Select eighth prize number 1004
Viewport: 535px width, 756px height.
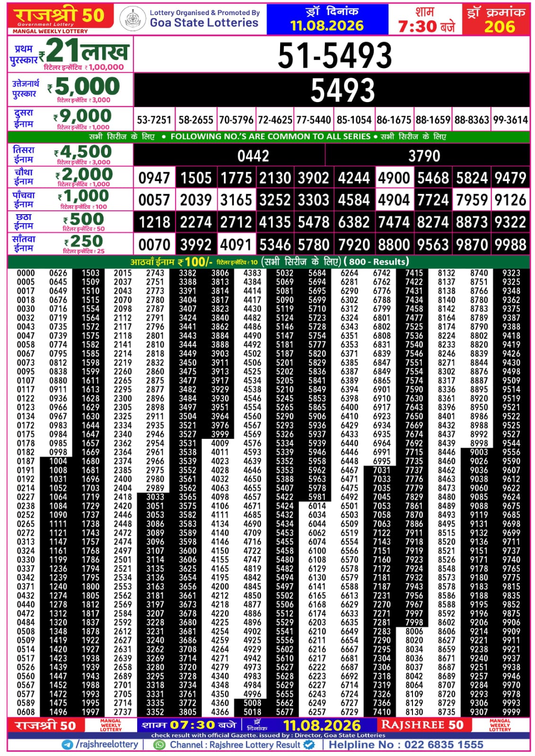(58, 461)
